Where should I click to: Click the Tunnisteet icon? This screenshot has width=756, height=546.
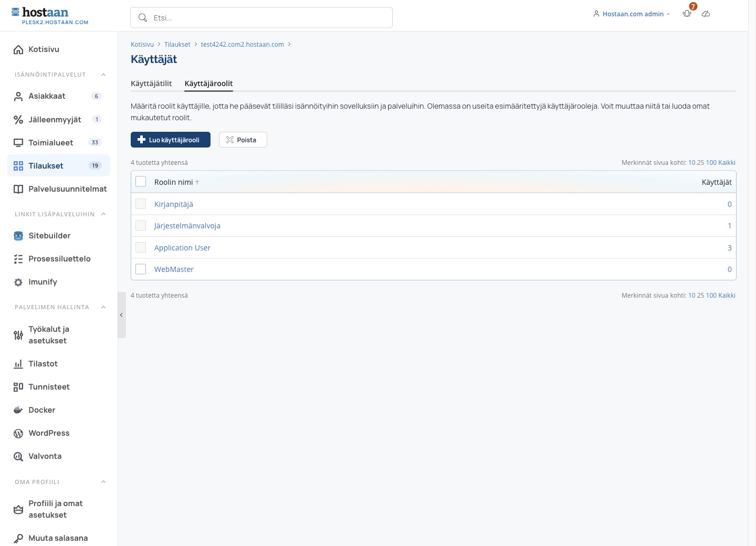click(18, 387)
